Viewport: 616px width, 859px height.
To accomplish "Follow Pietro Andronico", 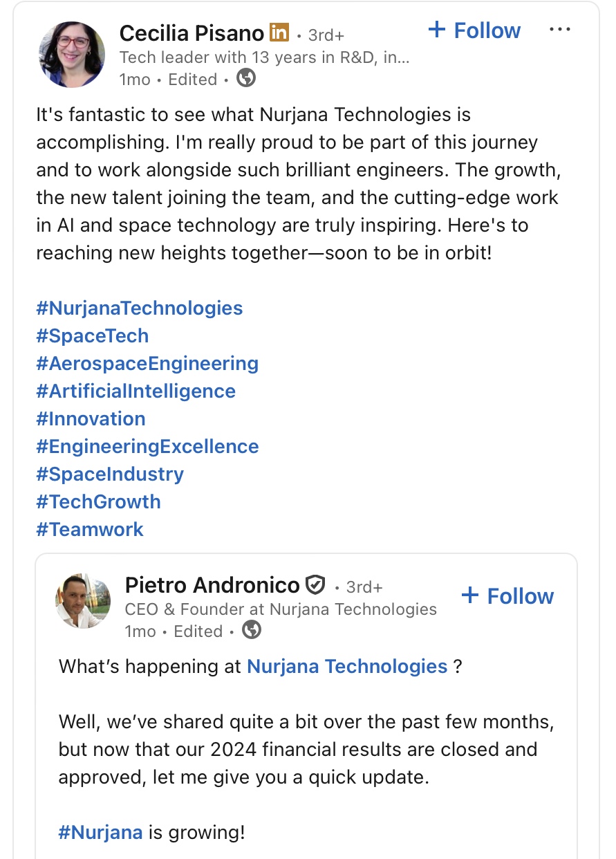I will (507, 596).
